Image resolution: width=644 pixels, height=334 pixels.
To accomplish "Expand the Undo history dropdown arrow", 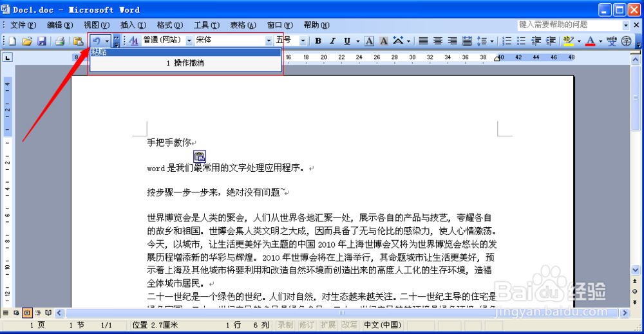I will 107,41.
